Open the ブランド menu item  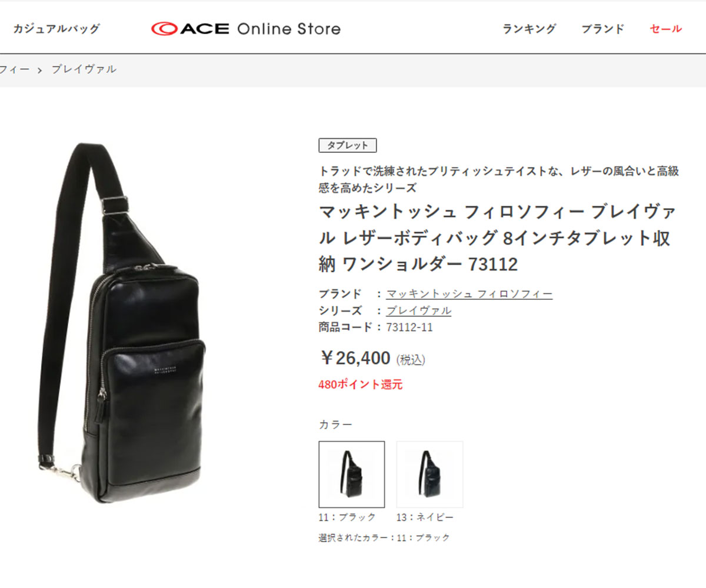(602, 28)
